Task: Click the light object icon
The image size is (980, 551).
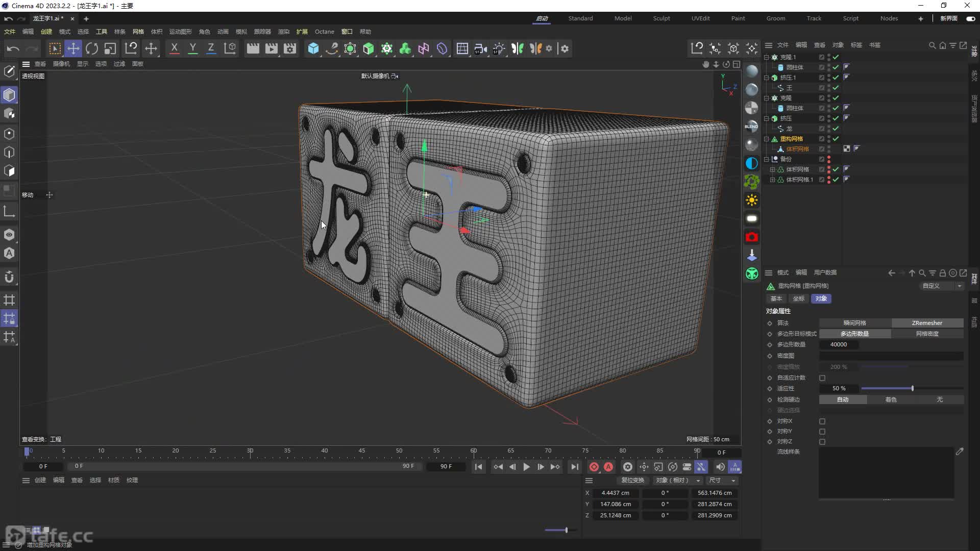Action: [499, 48]
